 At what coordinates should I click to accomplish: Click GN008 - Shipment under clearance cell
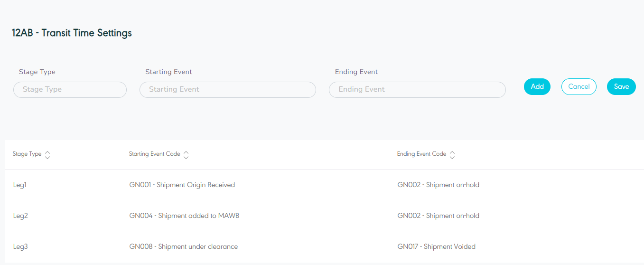[183, 246]
